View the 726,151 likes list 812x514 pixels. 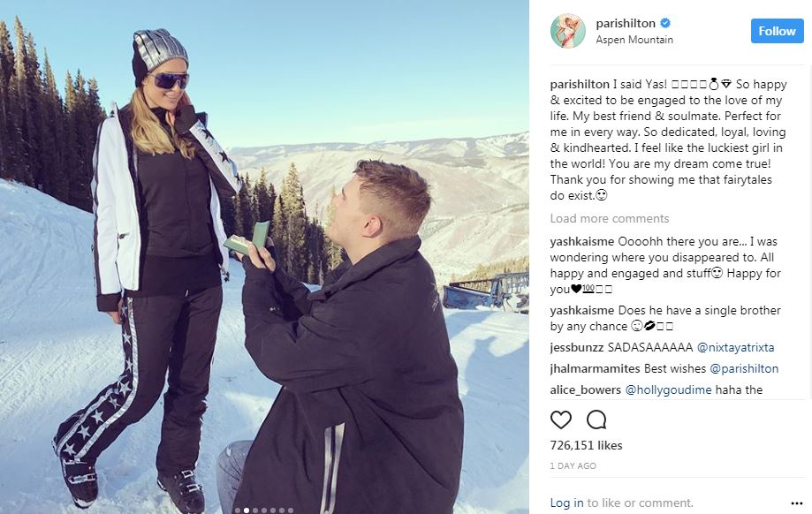586,445
